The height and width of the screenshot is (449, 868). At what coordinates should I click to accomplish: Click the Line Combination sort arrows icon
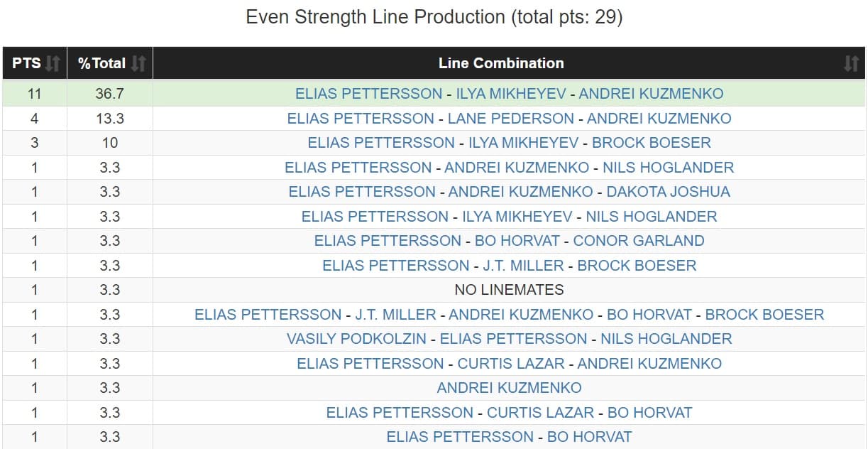[850, 63]
